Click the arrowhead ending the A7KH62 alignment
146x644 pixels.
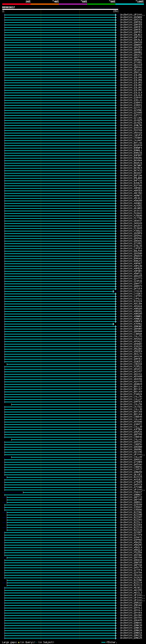(114, 324)
